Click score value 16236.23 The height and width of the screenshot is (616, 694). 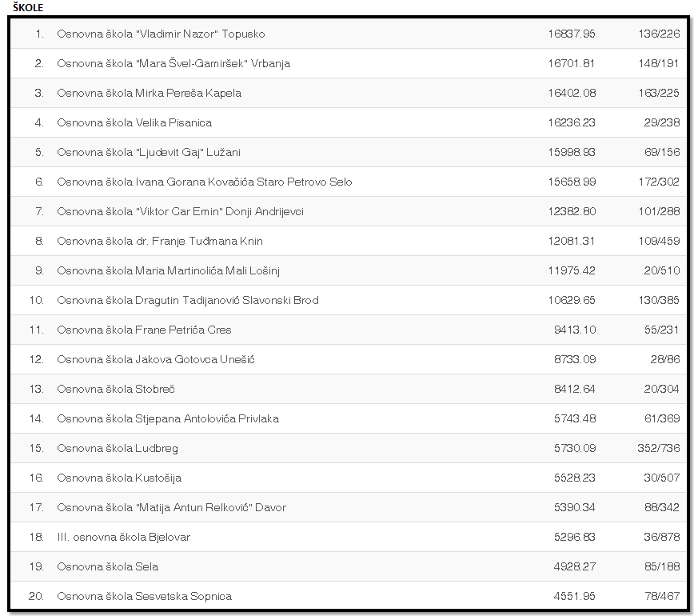click(572, 122)
